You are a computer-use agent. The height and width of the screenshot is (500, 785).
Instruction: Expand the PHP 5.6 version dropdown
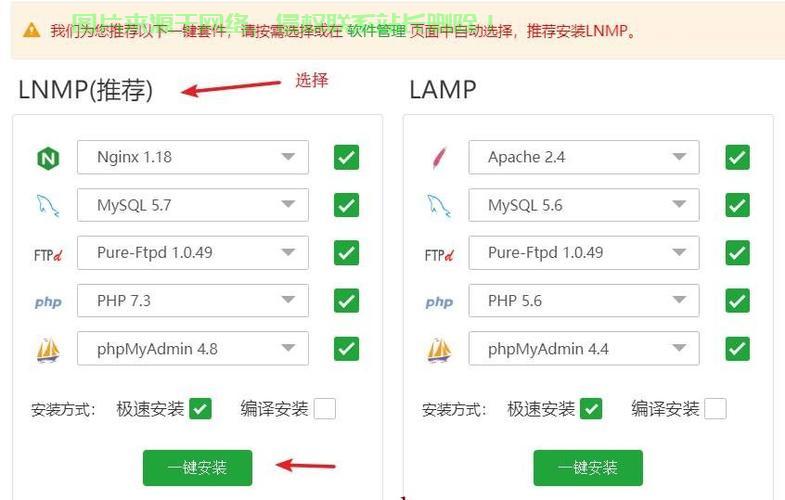tap(584, 300)
